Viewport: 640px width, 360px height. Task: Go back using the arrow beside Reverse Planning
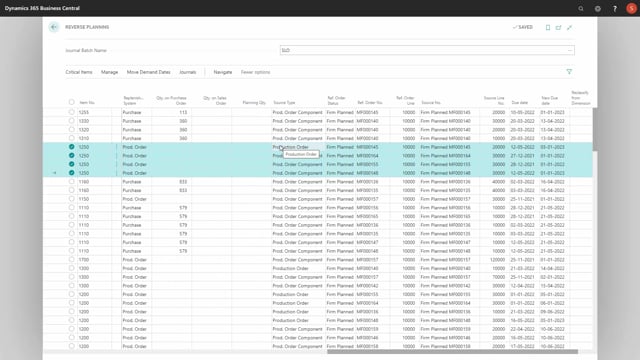[54, 27]
